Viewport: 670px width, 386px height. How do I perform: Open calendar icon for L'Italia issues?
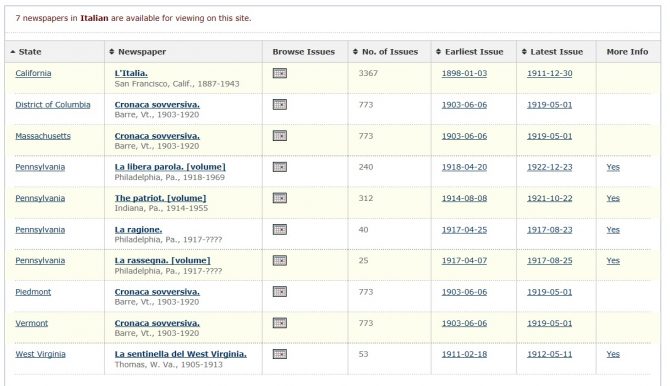pos(279,74)
